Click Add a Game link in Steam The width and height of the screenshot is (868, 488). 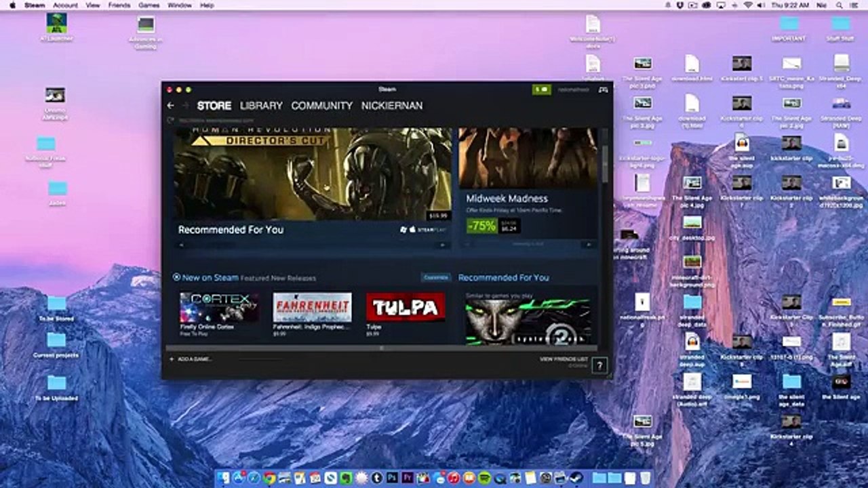click(x=195, y=359)
